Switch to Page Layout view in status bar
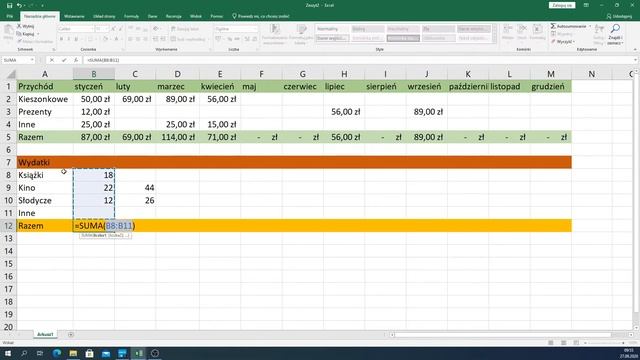This screenshot has width=640, height=360. click(563, 343)
